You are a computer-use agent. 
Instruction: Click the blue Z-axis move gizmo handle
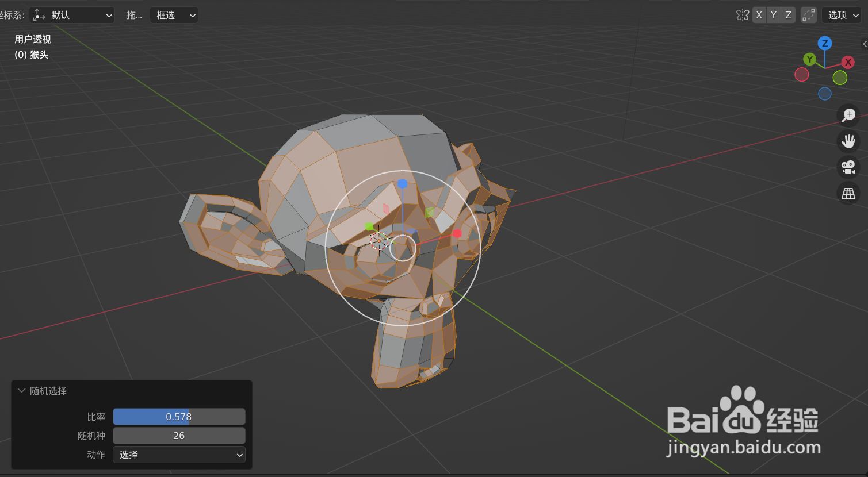coord(403,184)
